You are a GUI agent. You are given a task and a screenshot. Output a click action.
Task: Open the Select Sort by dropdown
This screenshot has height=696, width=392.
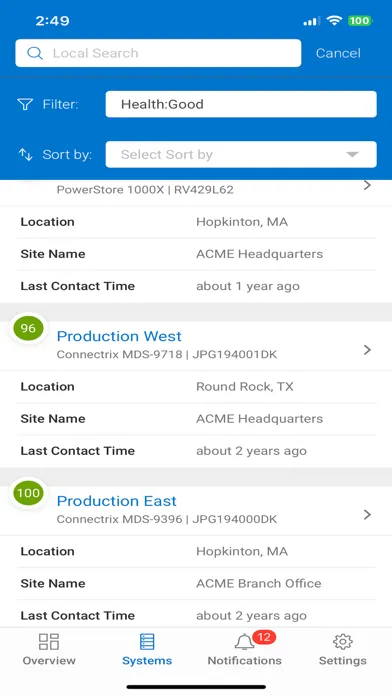[241, 154]
